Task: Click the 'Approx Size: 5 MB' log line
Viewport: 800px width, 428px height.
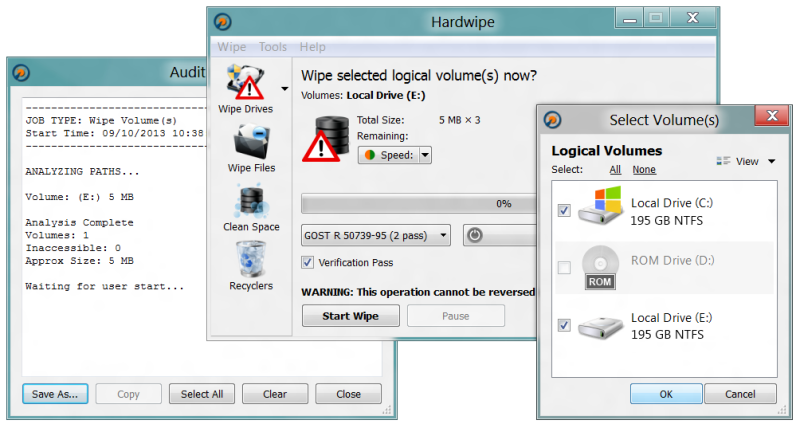Action: (80, 261)
